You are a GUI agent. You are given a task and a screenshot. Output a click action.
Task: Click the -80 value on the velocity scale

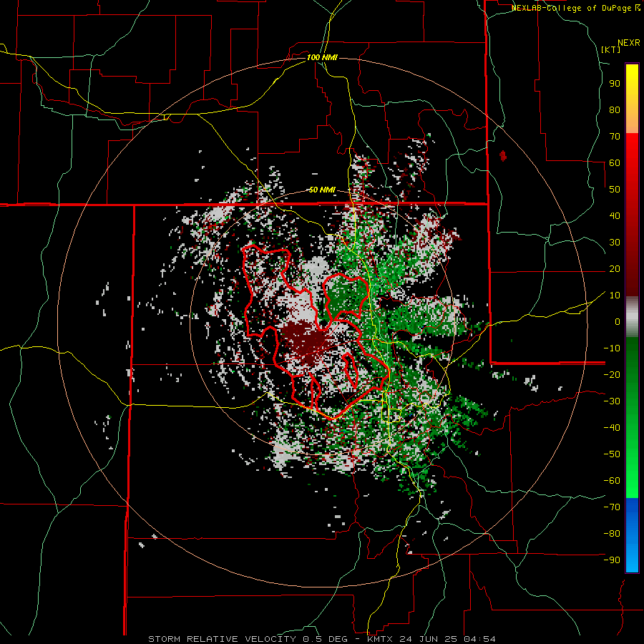(x=612, y=534)
